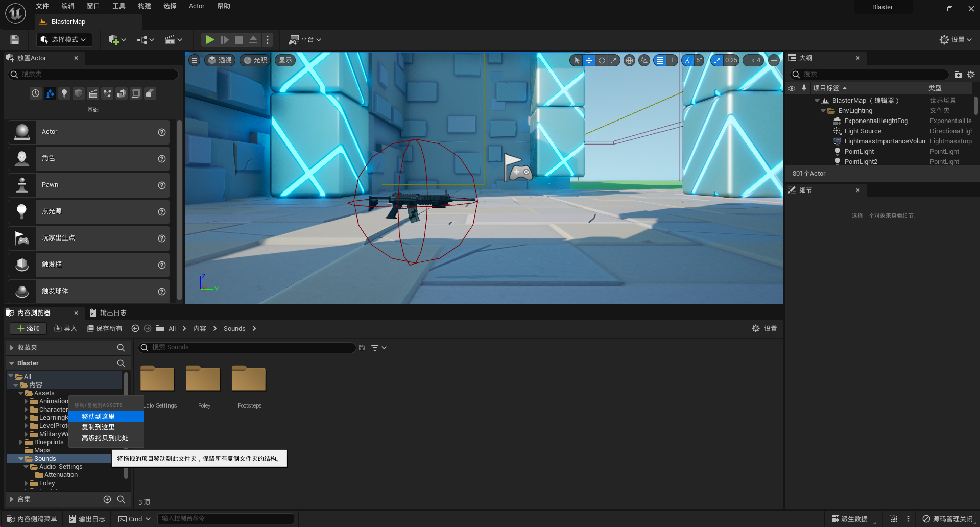Activate the viewport select (arrow) tool
The height and width of the screenshot is (527, 980).
coord(577,60)
